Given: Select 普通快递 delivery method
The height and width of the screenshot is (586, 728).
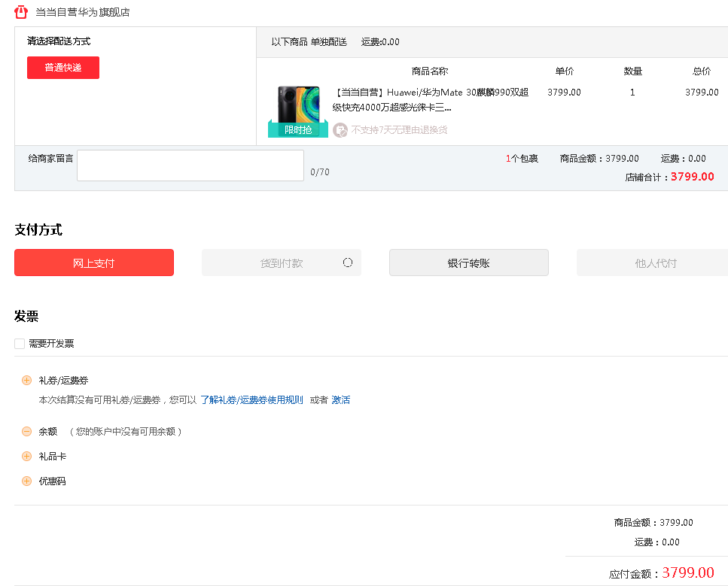Looking at the screenshot, I should pos(63,68).
